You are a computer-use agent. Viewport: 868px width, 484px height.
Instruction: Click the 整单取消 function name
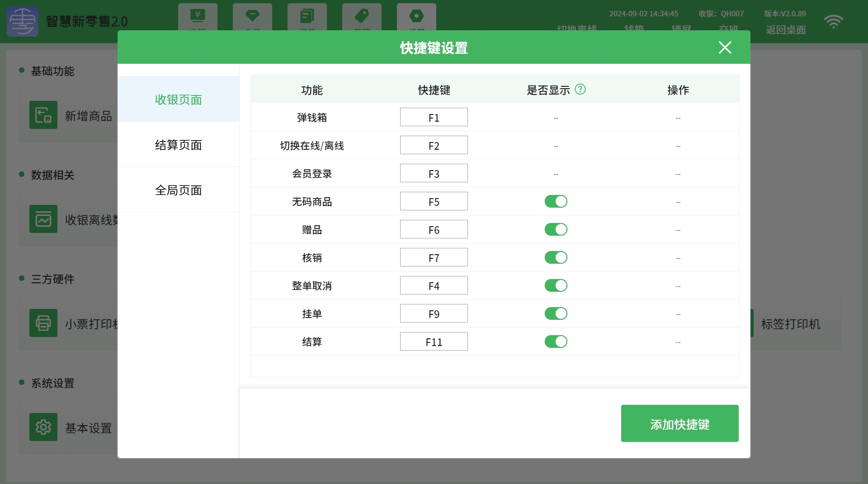click(312, 286)
